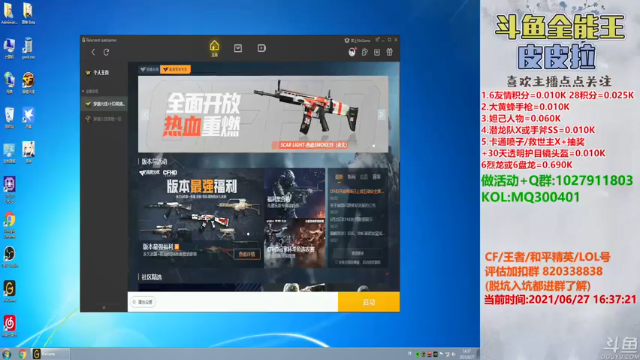Open the Administrator folder on desktop
The width and height of the screenshot is (640, 360).
[9, 13]
